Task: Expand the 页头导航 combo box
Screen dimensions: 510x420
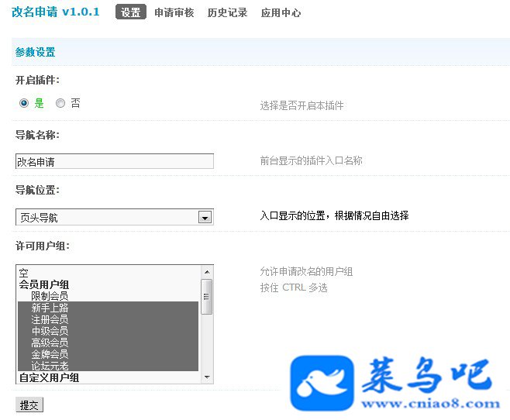Action: coord(115,217)
